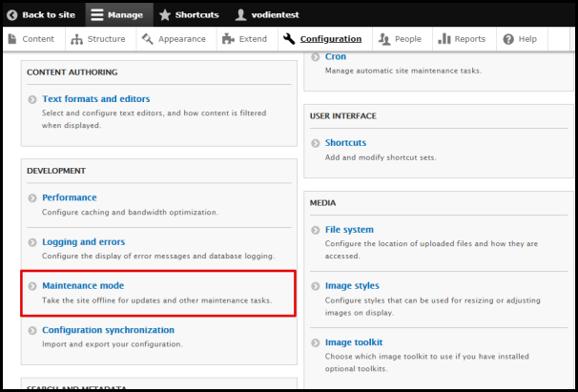The image size is (578, 392).
Task: Go to the Extend admin tab
Action: 245,39
